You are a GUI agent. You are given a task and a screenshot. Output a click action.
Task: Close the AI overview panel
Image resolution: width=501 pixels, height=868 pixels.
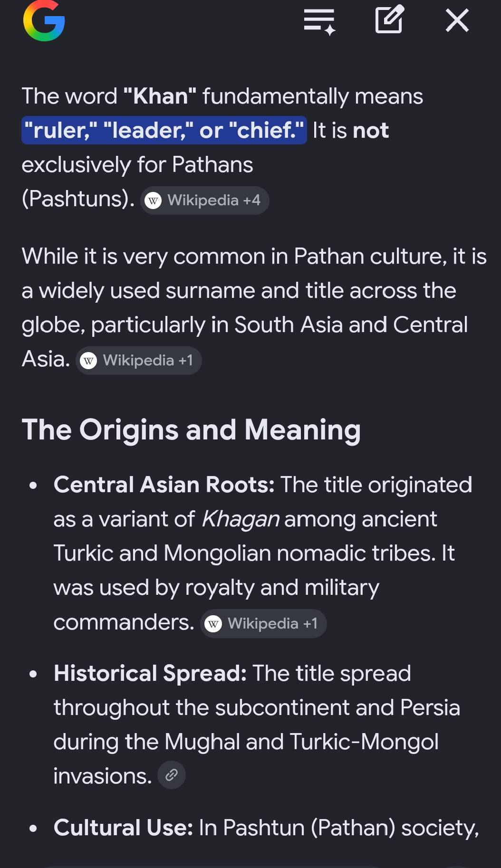click(x=457, y=20)
